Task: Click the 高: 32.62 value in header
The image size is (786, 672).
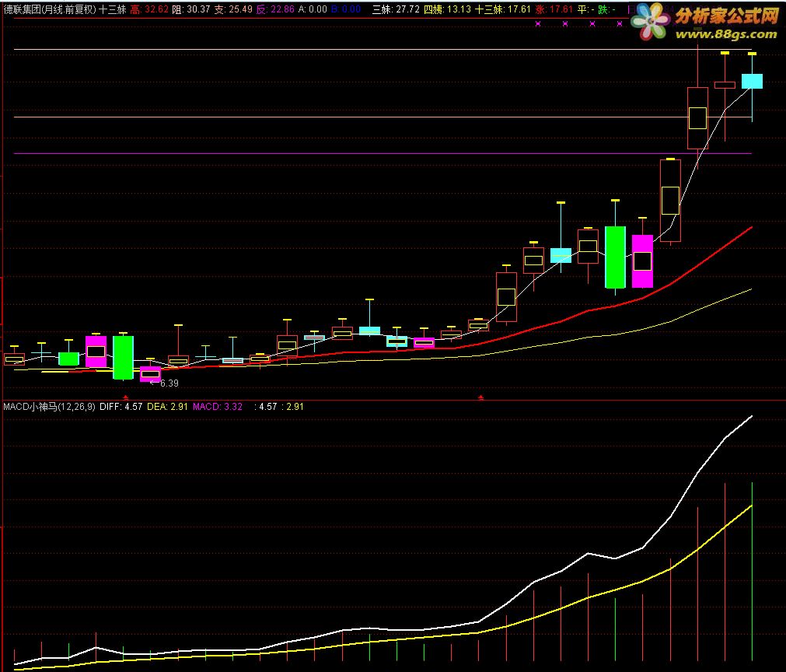Action: [x=149, y=9]
